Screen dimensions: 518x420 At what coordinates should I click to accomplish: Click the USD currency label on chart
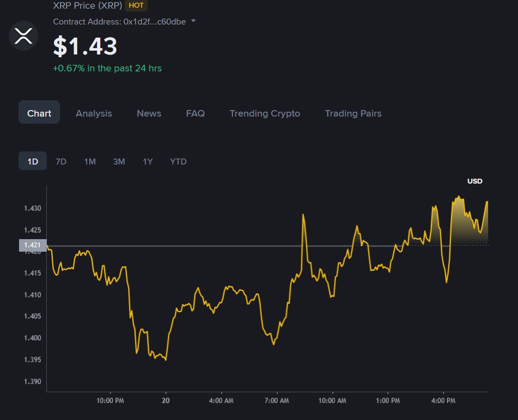(x=474, y=181)
